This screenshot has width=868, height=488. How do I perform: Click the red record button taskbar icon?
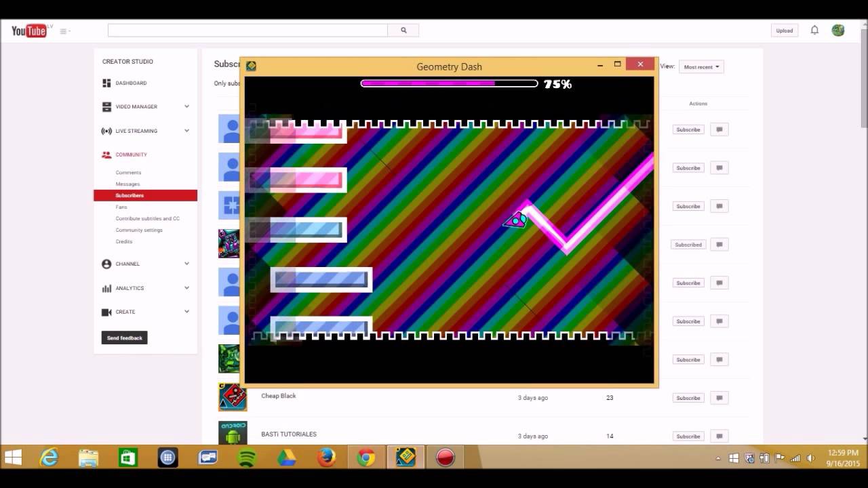coord(445,458)
